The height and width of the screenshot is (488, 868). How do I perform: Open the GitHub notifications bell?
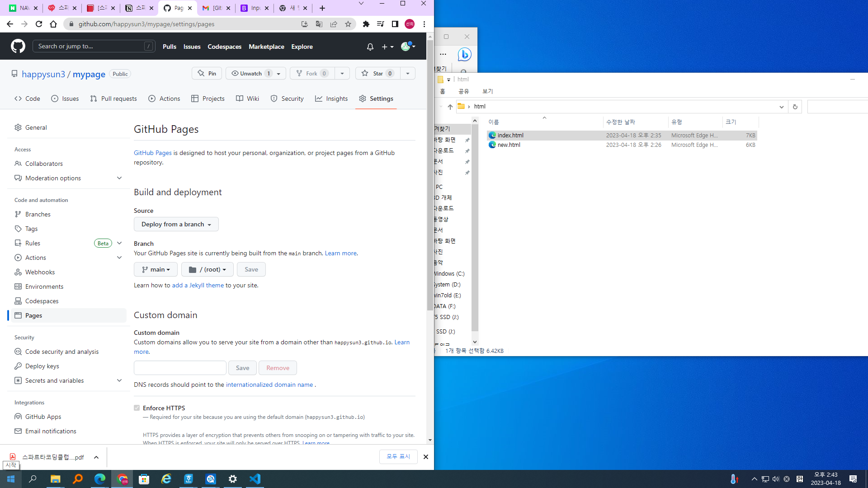(x=370, y=47)
